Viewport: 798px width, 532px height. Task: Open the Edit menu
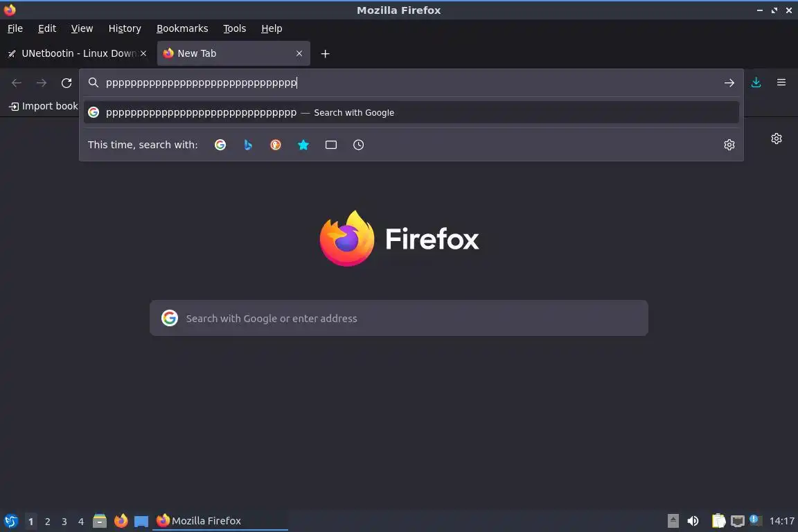click(47, 28)
